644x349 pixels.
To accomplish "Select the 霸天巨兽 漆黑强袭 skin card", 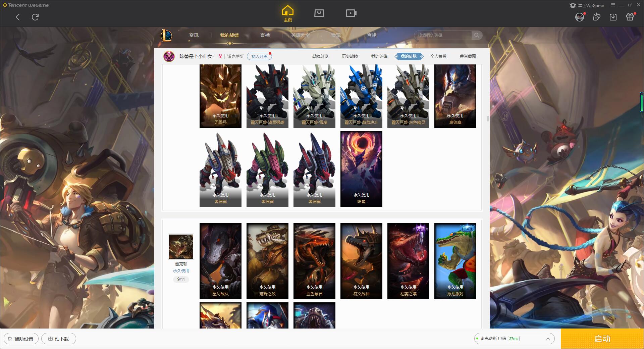I will click(x=267, y=96).
